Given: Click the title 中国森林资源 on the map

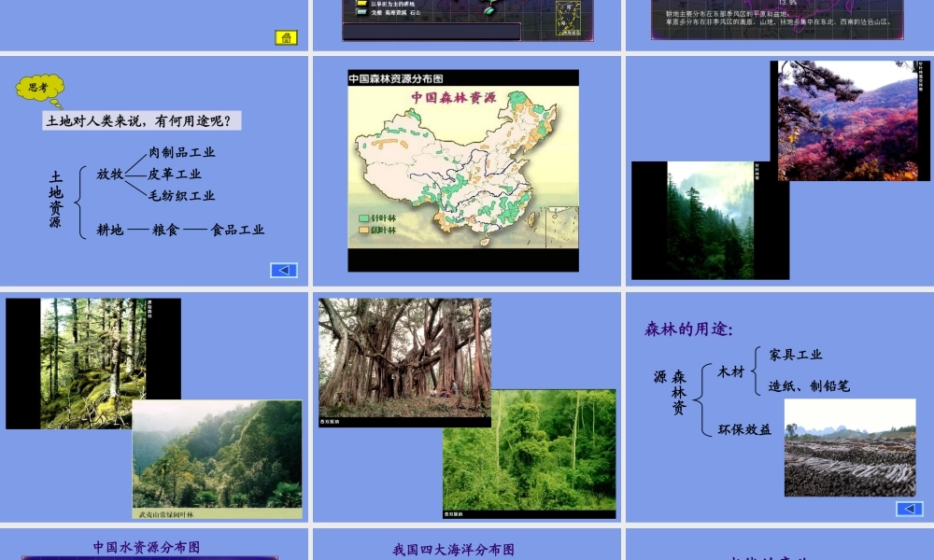Looking at the screenshot, I should (x=454, y=98).
